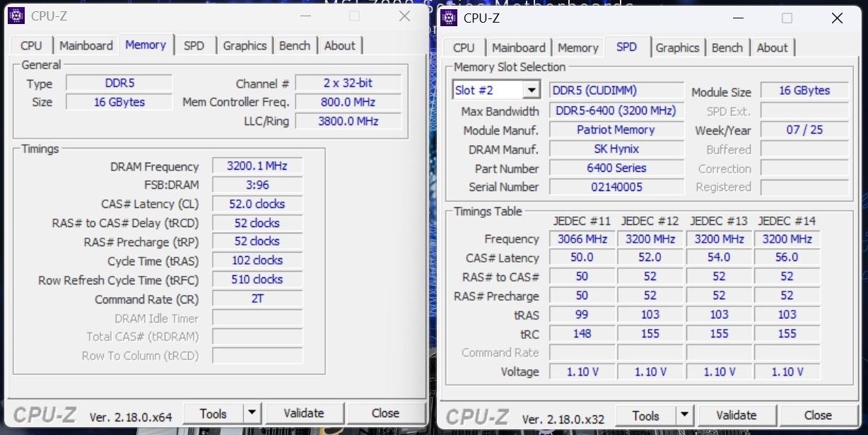
Task: Click the Tools button in left window
Action: 213,414
